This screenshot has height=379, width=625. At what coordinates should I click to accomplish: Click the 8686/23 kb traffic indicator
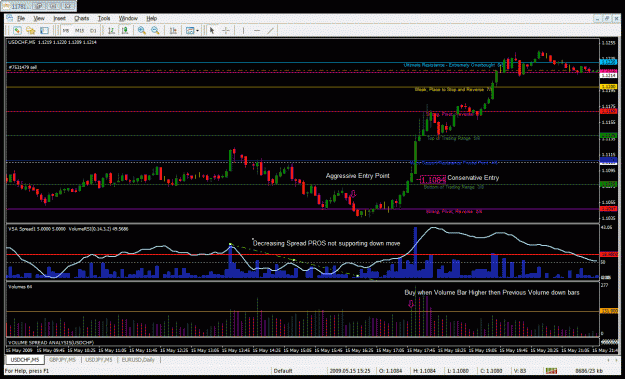click(589, 371)
